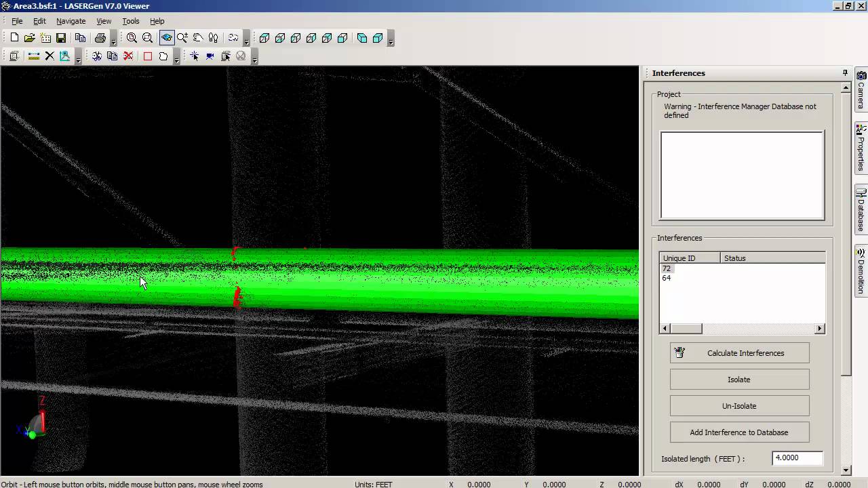
Task: Switch to the Database side tab
Action: point(861,209)
